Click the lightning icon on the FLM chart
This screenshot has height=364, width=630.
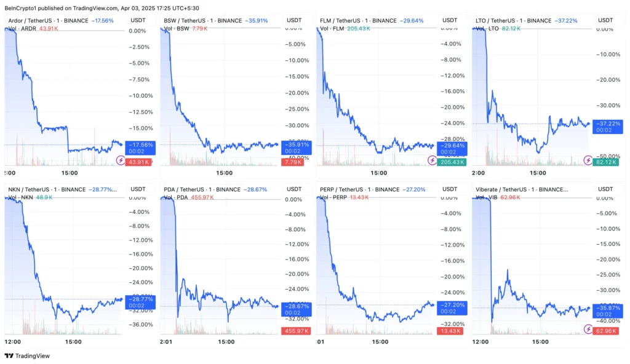(433, 160)
